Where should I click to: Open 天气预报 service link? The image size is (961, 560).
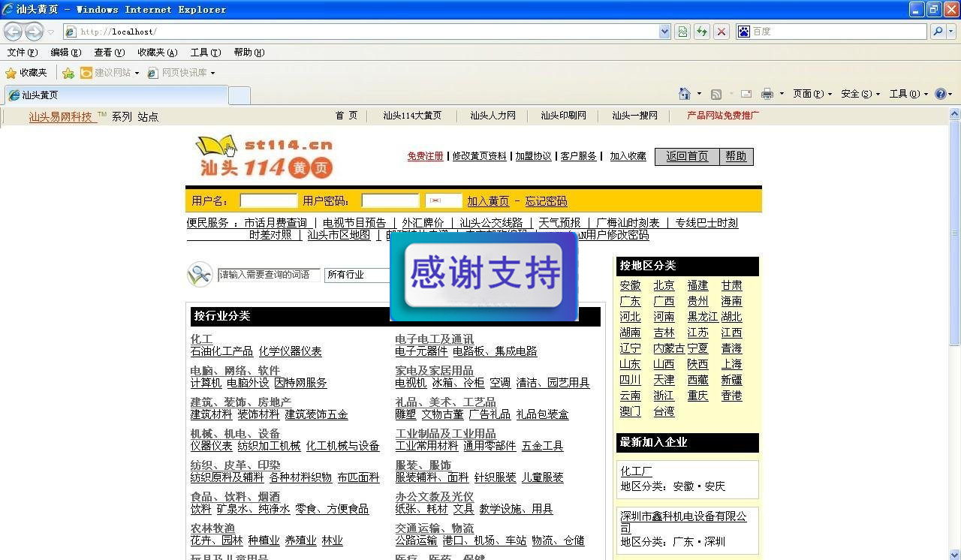click(x=559, y=223)
